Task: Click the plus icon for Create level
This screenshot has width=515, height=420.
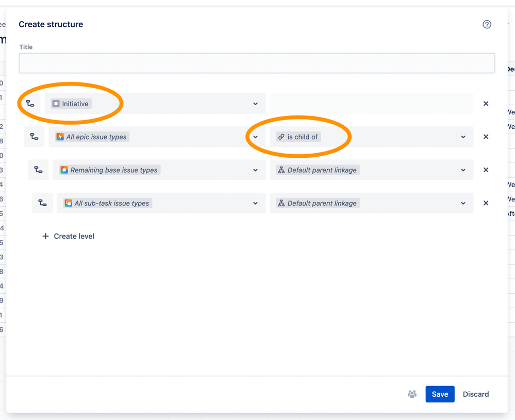Action: [46, 236]
